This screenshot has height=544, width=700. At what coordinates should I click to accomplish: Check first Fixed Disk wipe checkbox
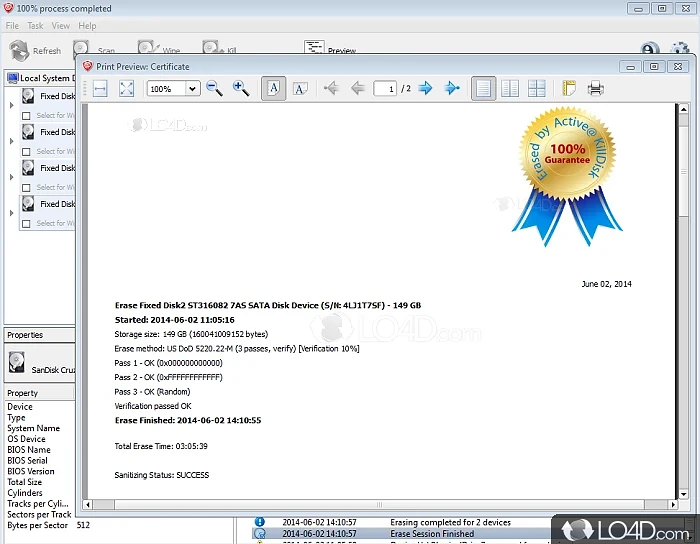[26, 116]
